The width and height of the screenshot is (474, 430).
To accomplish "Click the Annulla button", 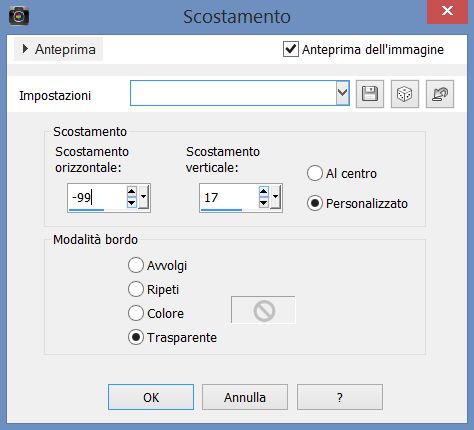I will tap(245, 397).
